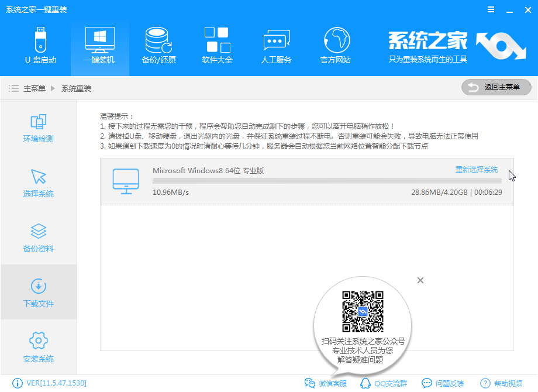Click the Windows8 download progress bar

pyautogui.click(x=326, y=181)
